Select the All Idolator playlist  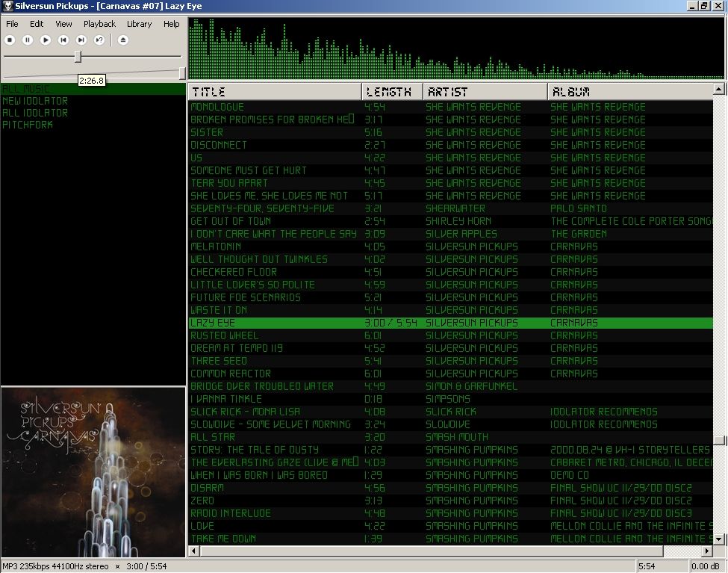(93, 113)
